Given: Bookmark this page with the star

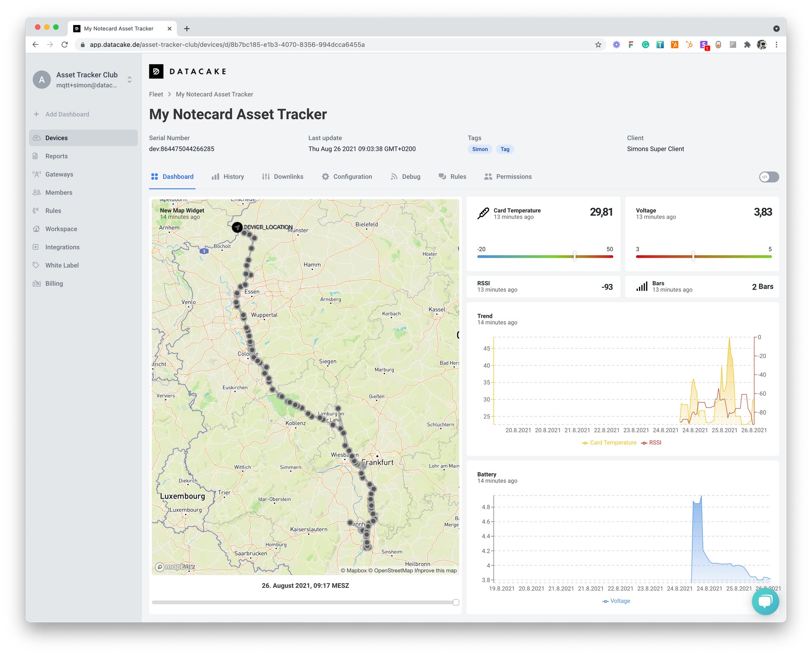Looking at the screenshot, I should pyautogui.click(x=598, y=44).
